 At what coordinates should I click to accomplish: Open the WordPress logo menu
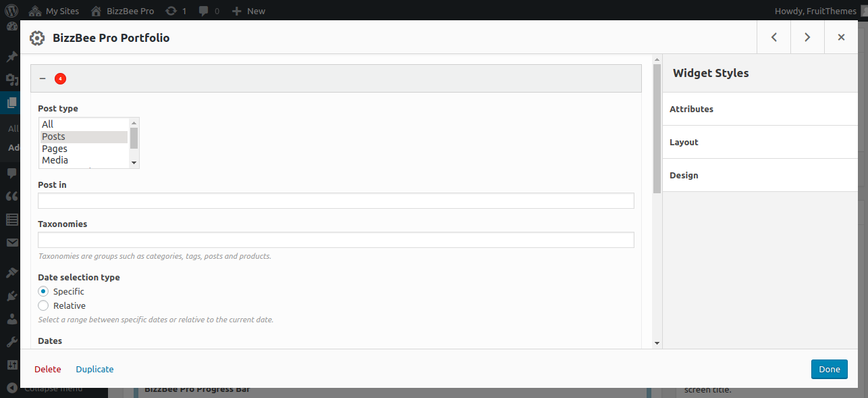point(11,11)
